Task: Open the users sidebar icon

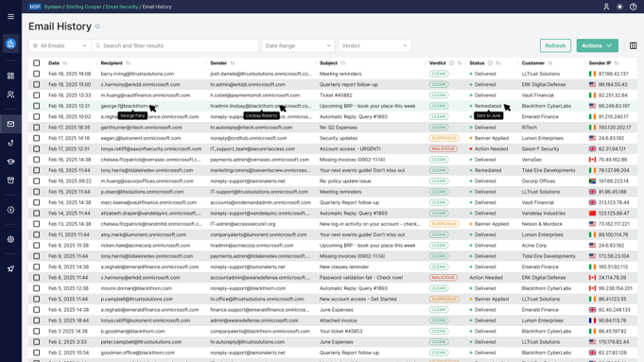Action: [x=10, y=95]
